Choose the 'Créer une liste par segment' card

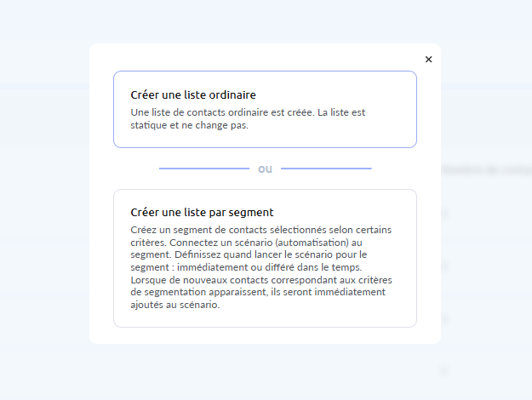[265, 258]
